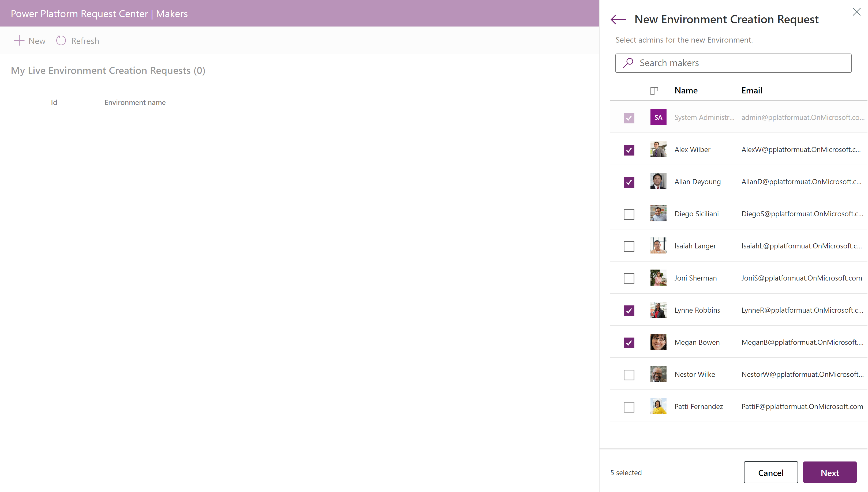
Task: Enable Patti Fernandez as environment admin
Action: [629, 407]
